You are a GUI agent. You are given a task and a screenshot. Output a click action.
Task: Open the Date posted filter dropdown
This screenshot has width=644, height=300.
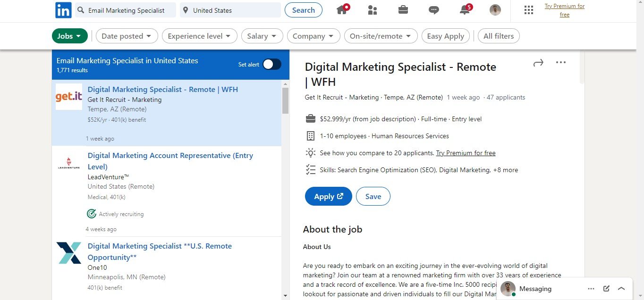(x=127, y=36)
